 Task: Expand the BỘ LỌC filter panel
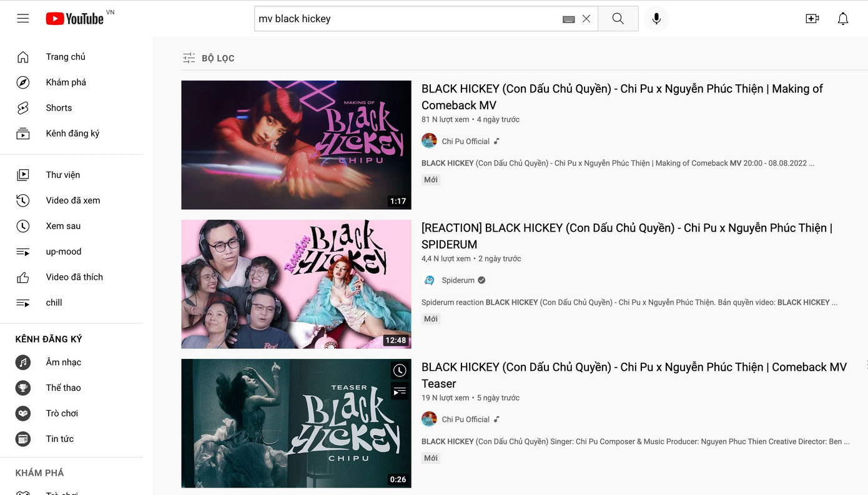[x=209, y=58]
